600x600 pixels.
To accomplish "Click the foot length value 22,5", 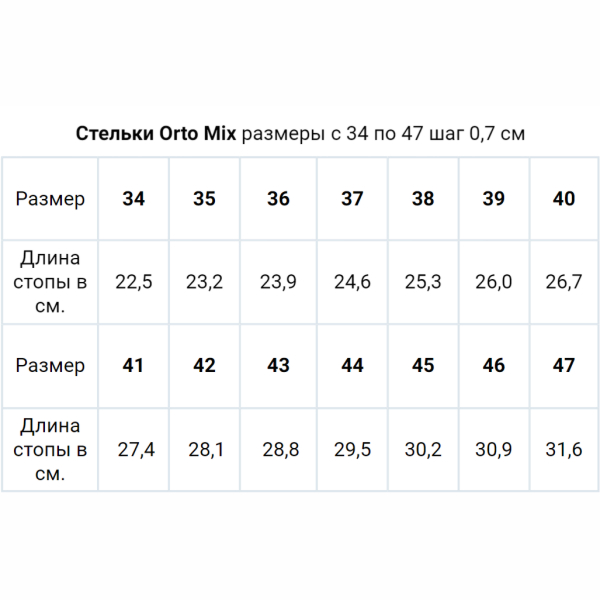I will [x=134, y=282].
